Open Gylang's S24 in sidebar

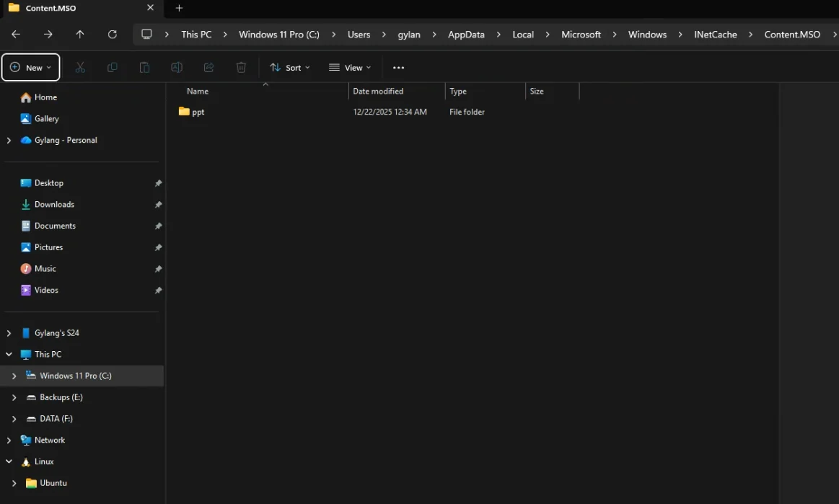point(50,333)
